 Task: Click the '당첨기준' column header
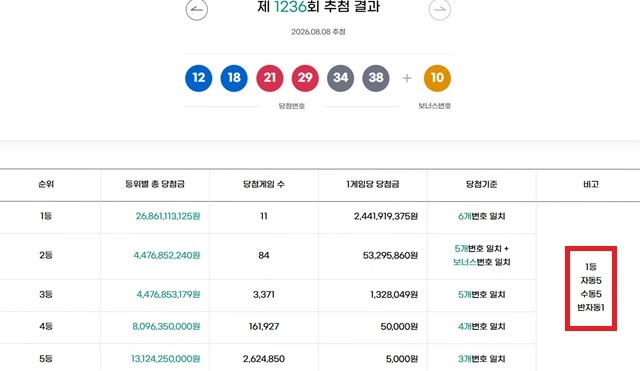tap(482, 184)
